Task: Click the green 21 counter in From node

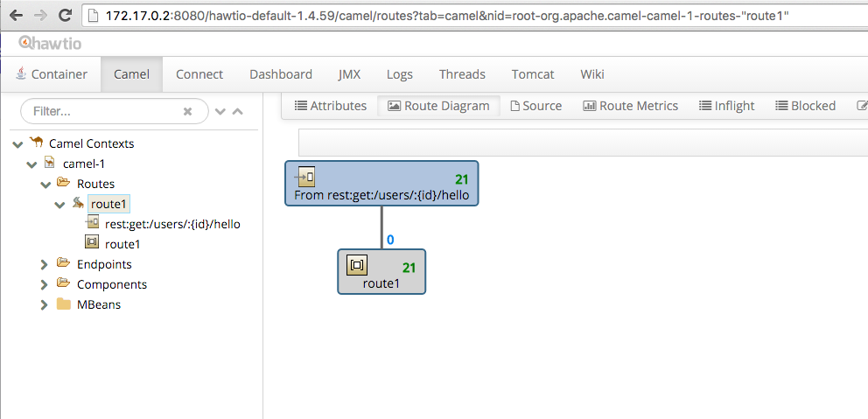Action: 462,178
